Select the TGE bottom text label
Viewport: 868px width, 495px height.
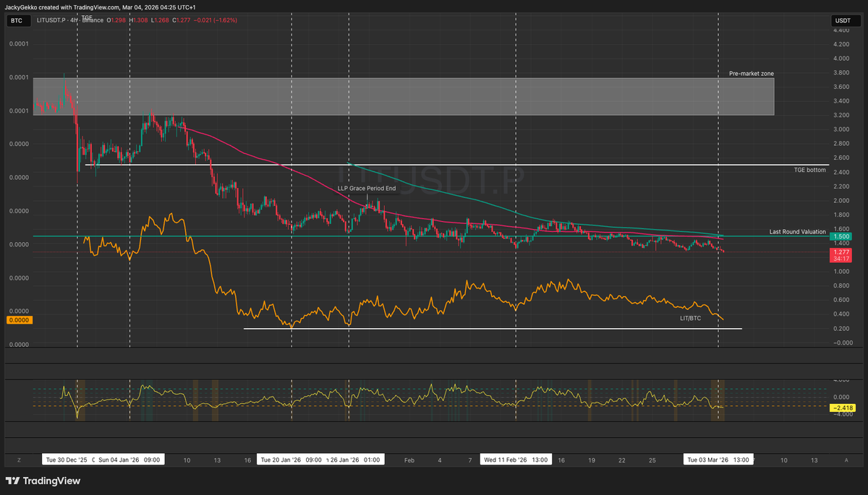tap(809, 170)
